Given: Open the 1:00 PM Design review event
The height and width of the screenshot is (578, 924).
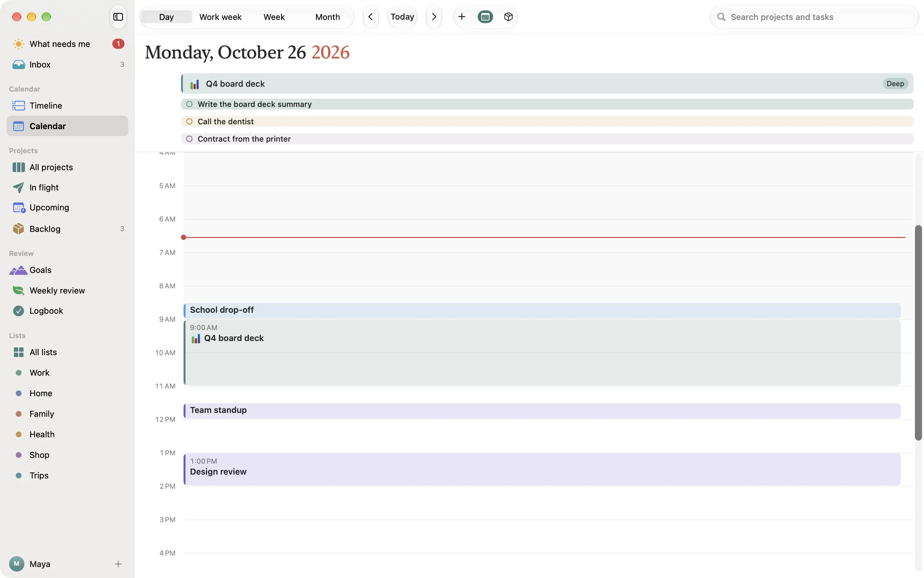Looking at the screenshot, I should (542, 469).
